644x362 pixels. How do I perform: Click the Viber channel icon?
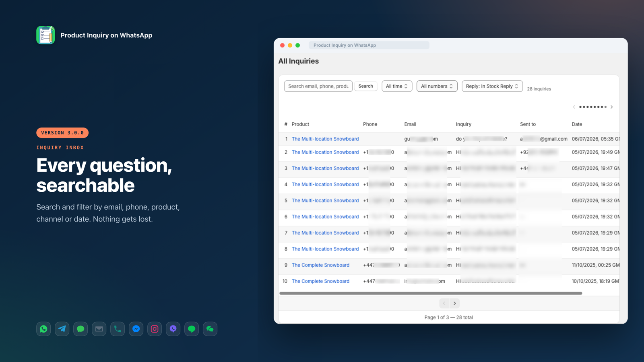(x=173, y=329)
